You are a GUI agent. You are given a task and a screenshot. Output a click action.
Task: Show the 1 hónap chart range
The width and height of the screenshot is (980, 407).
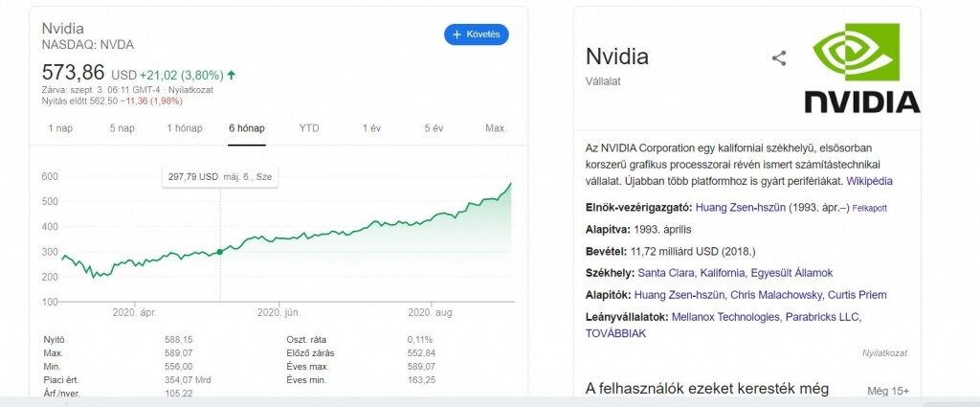tap(185, 128)
